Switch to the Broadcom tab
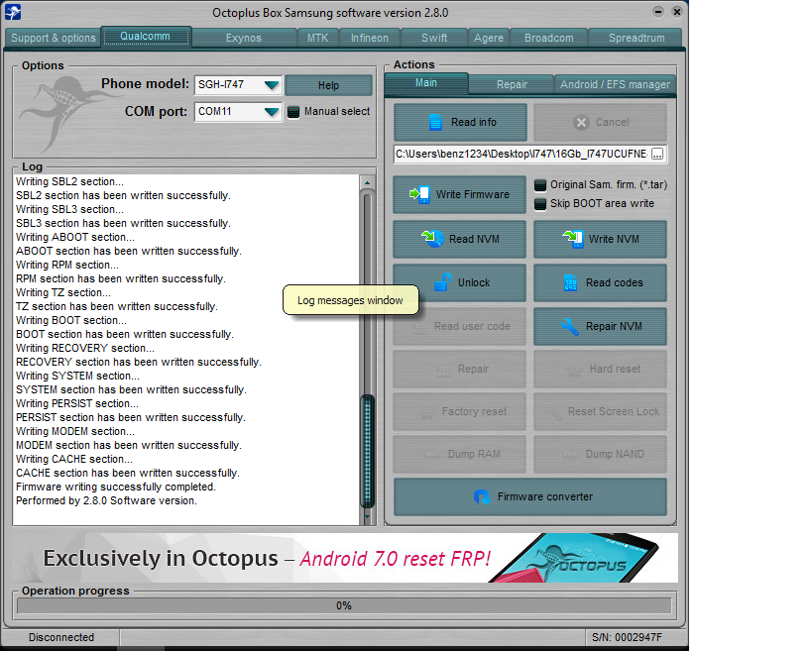 [549, 38]
